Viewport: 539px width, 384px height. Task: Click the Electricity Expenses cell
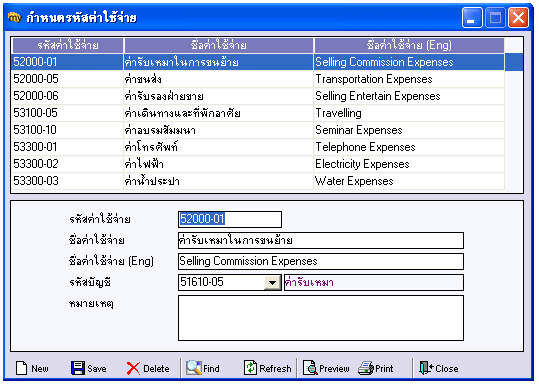(409, 164)
